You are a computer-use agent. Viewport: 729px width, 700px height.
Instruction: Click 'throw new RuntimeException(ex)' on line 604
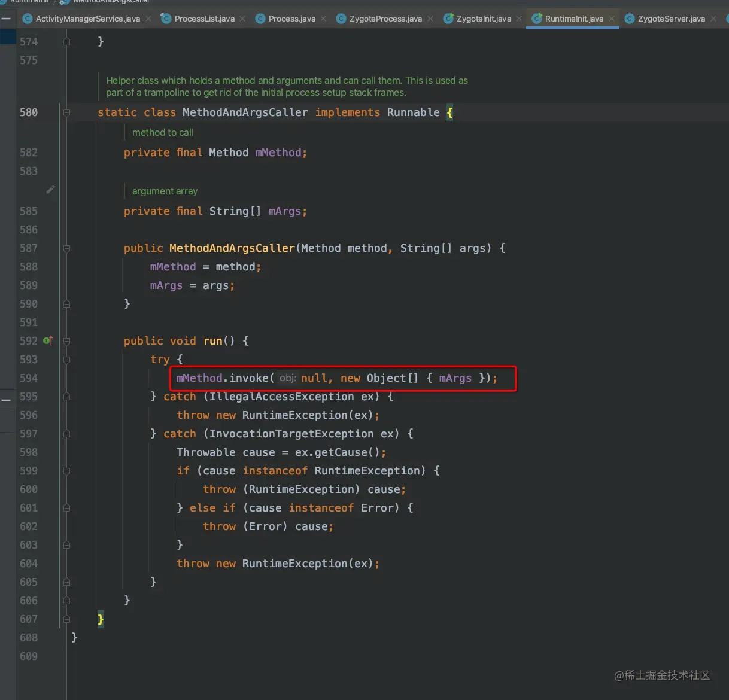click(x=278, y=564)
